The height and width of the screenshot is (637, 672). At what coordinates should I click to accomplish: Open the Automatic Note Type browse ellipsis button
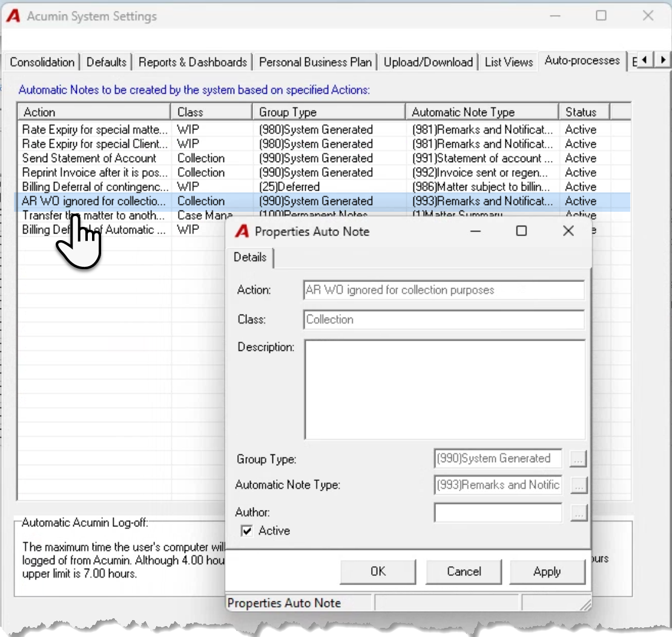(578, 485)
